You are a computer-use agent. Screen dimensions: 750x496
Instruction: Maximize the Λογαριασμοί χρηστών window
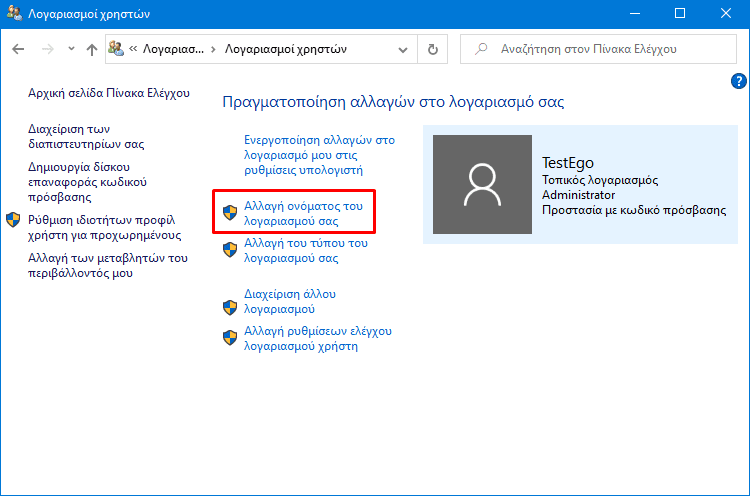pyautogui.click(x=680, y=13)
